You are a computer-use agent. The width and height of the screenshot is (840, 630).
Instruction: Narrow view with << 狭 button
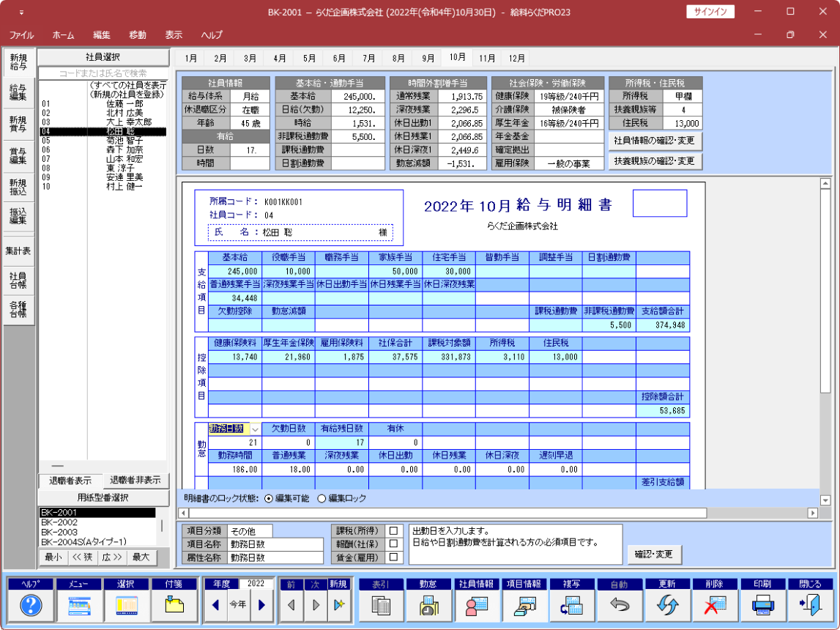82,557
